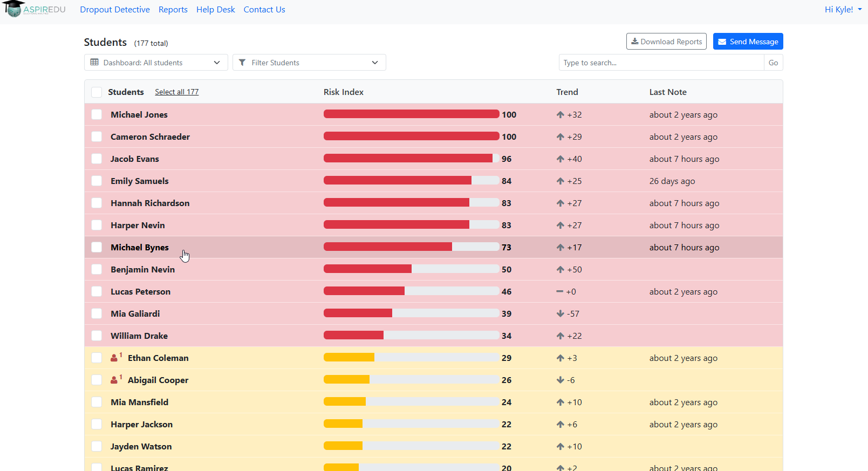Click the envelope icon in Send Message
Viewport: 868px width, 471px height.
[722, 42]
